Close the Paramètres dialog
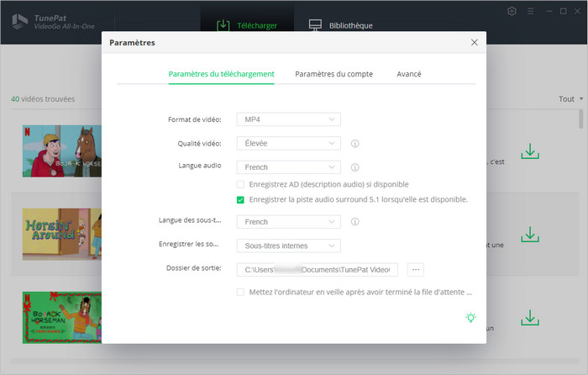 [x=475, y=42]
